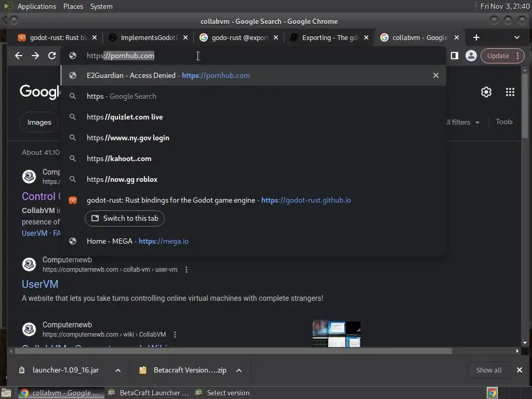Open a new tab with the plus button

476,37
